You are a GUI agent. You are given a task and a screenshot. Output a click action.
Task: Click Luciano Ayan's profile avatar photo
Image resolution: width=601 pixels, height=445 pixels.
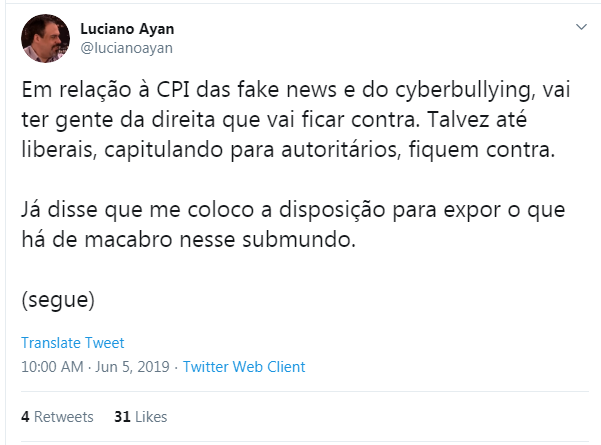[45, 38]
